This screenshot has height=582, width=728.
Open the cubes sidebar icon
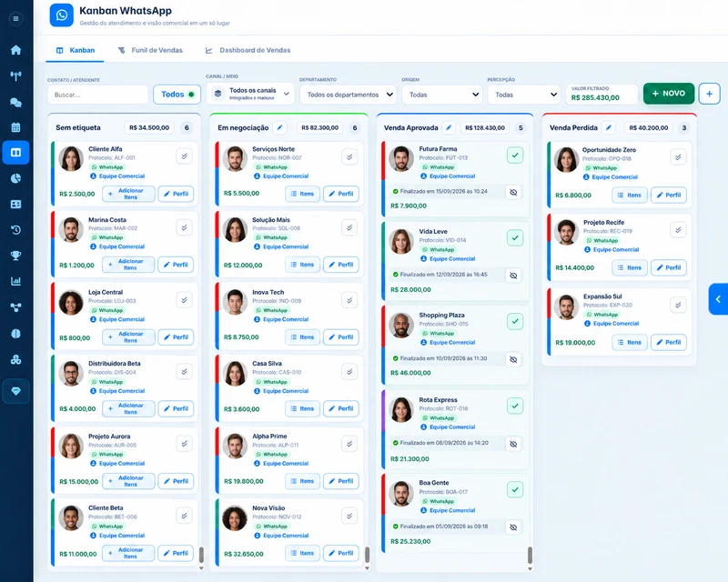tap(15, 359)
